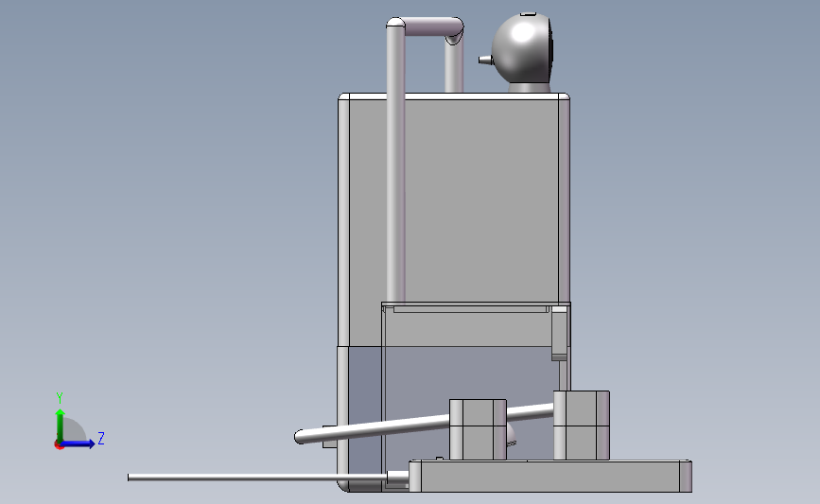Select the coupling joining the thin rod to the base plate

pyautogui.click(x=398, y=478)
